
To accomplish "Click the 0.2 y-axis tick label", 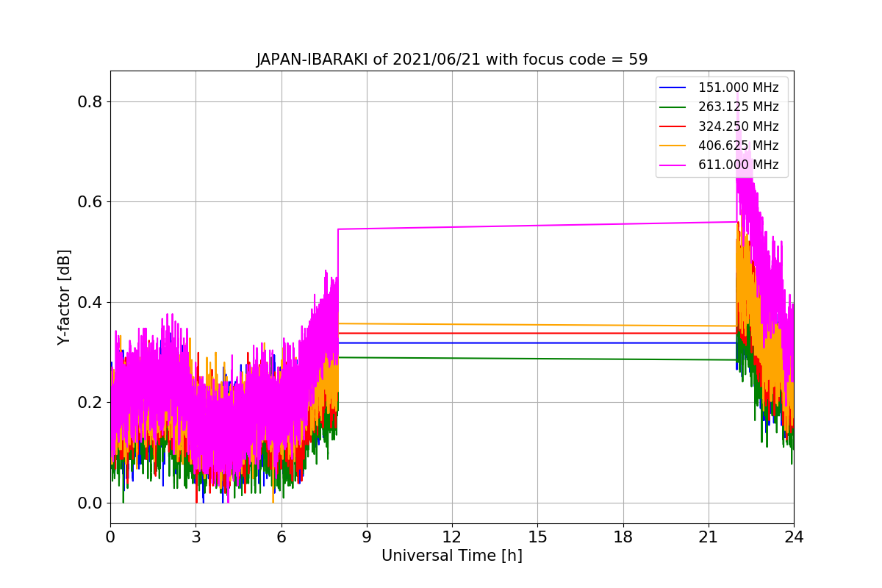I will pyautogui.click(x=90, y=403).
